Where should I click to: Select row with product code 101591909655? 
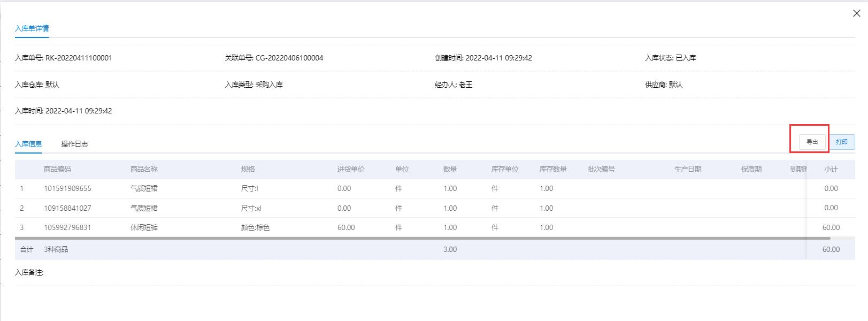[x=67, y=188]
